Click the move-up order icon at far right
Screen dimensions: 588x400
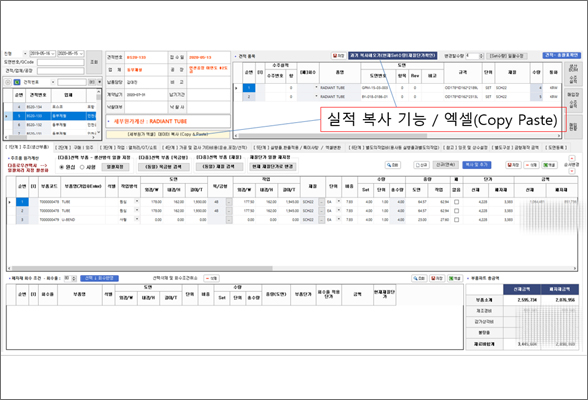tap(572, 158)
